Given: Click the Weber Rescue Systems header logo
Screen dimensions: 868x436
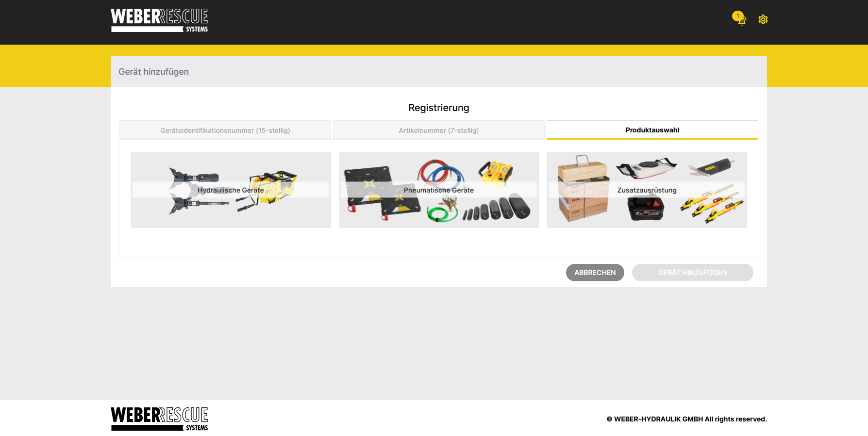Looking at the screenshot, I should pos(159,20).
